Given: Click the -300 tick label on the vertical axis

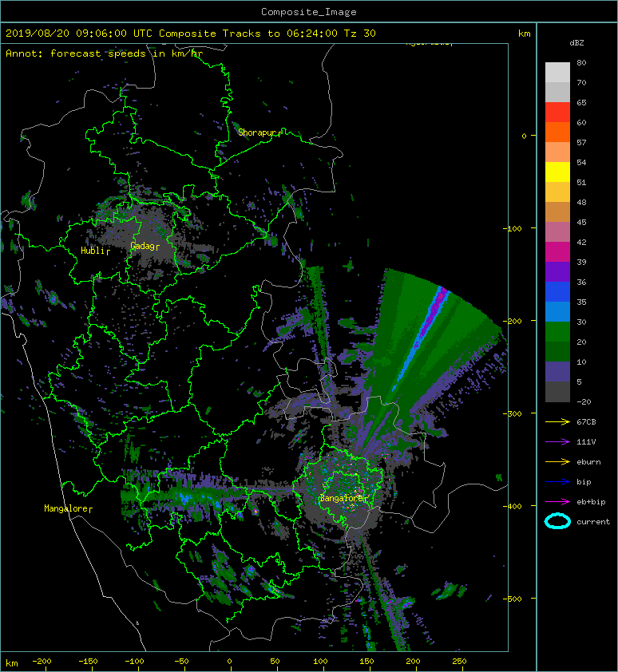Looking at the screenshot, I should pos(512,413).
